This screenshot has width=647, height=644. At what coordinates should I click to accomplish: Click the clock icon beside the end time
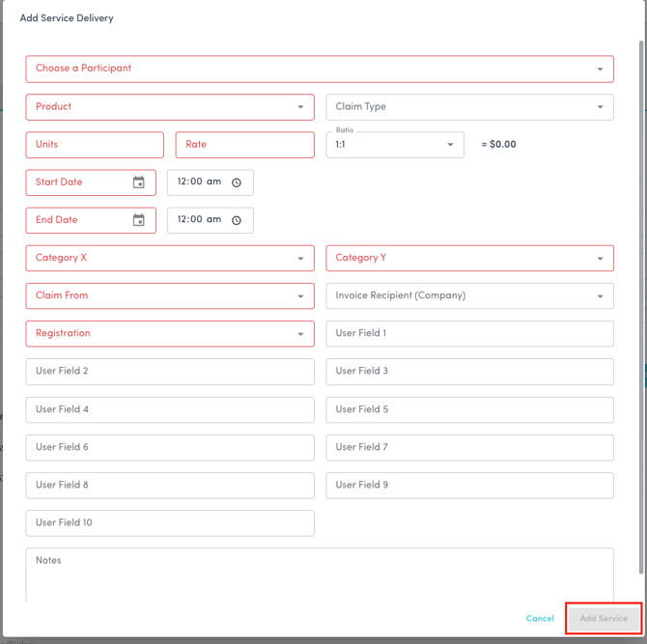[x=237, y=220]
